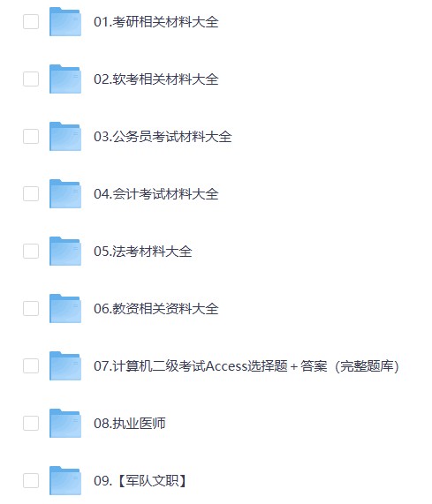The width and height of the screenshot is (432, 504).
Task: Open the 01.考研相关材料大全 folder icon
Action: (x=65, y=22)
